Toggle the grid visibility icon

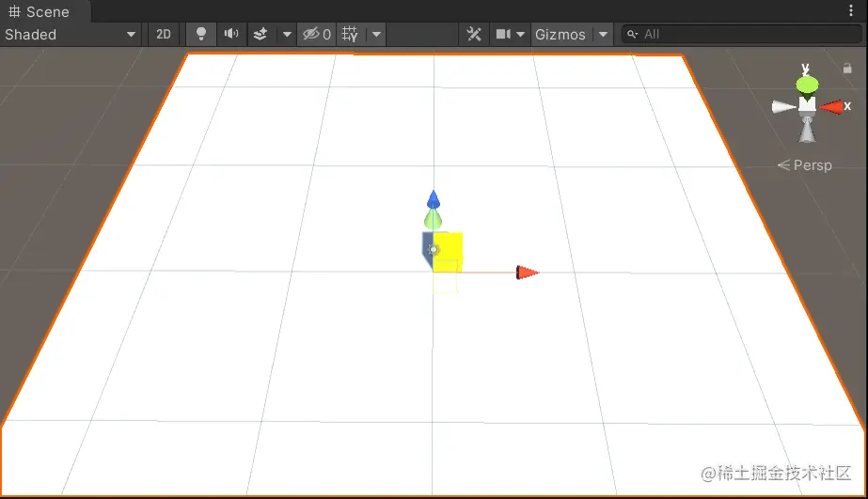click(351, 34)
